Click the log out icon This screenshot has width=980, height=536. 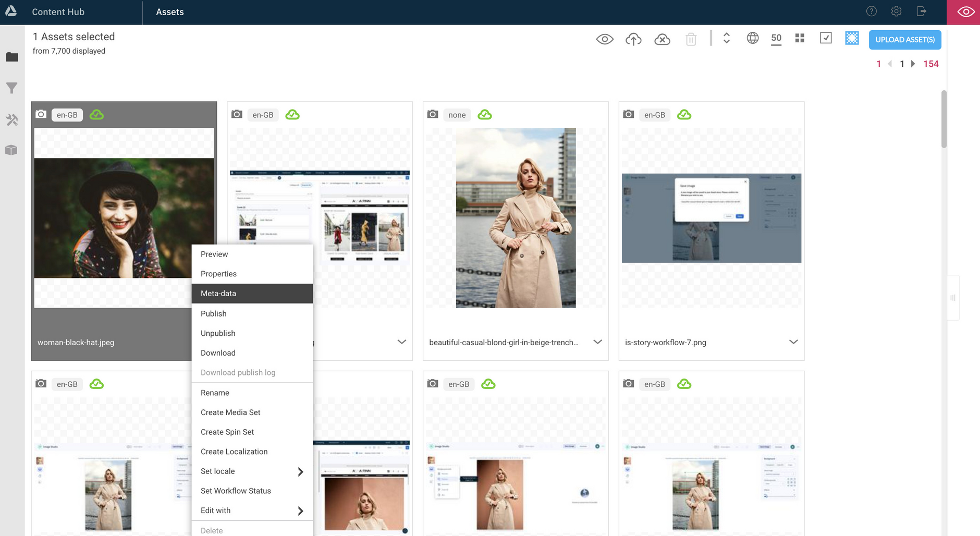coord(922,11)
